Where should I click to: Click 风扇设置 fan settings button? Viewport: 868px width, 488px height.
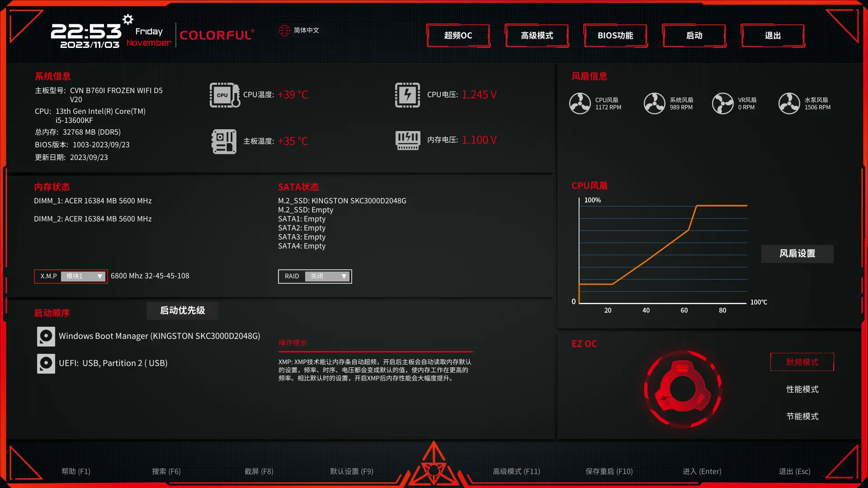tap(798, 253)
